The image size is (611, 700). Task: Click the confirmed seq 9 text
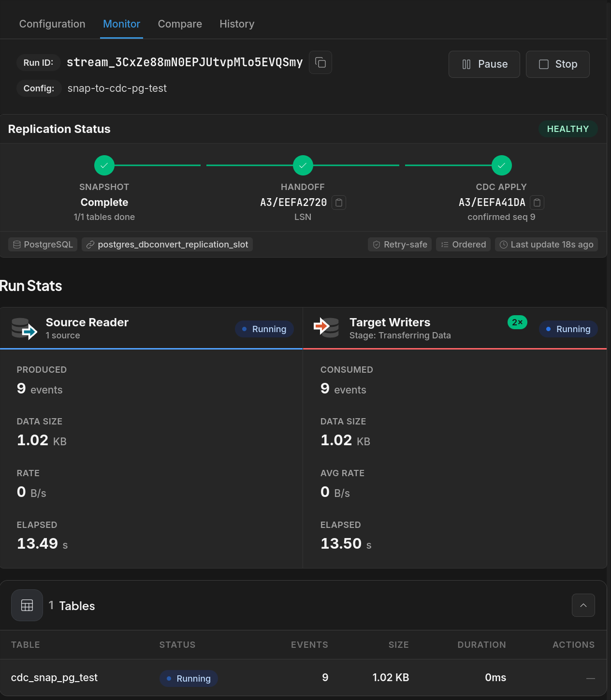click(x=501, y=217)
